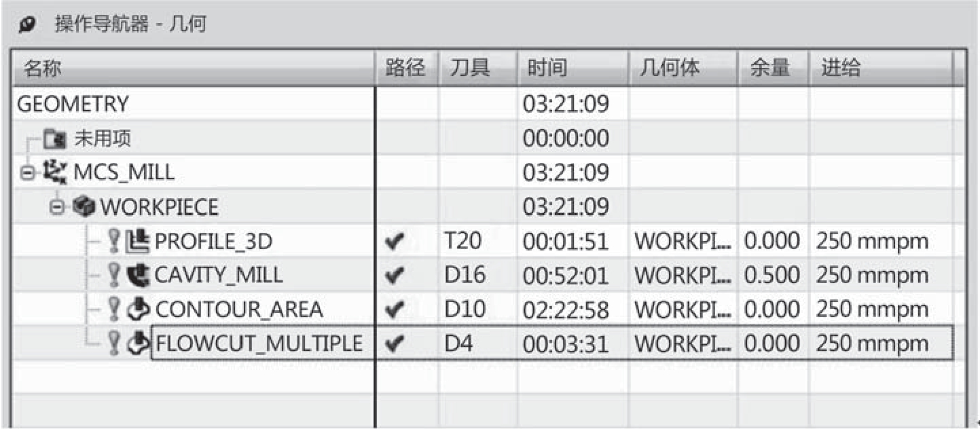The height and width of the screenshot is (429, 980).
Task: Click the 时间 column header
Action: pos(546,69)
